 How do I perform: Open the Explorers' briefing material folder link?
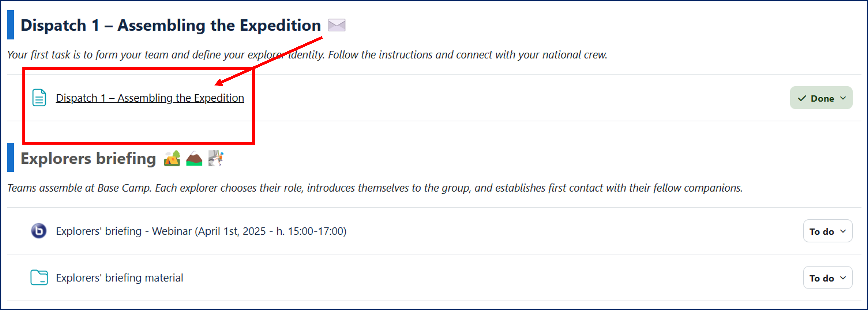[119, 278]
